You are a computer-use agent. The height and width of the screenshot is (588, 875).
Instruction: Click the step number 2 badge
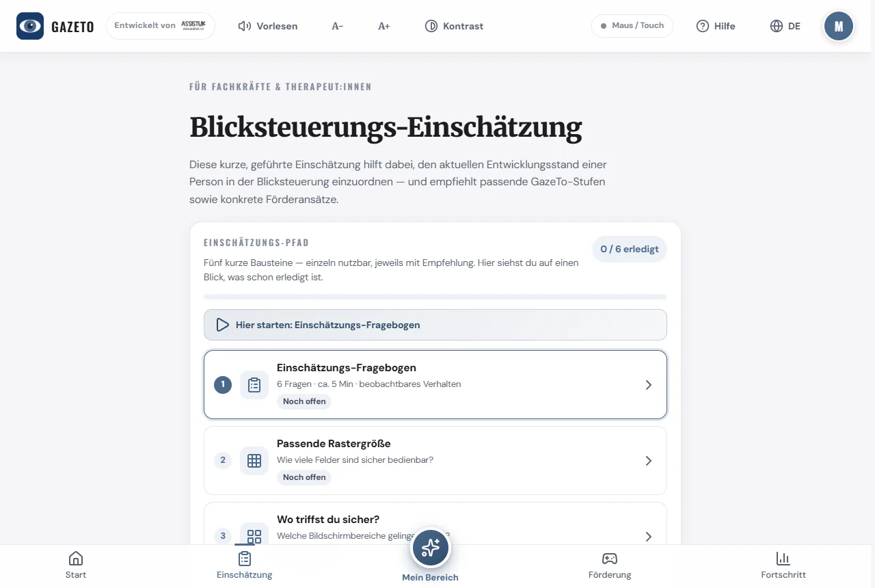(x=223, y=461)
